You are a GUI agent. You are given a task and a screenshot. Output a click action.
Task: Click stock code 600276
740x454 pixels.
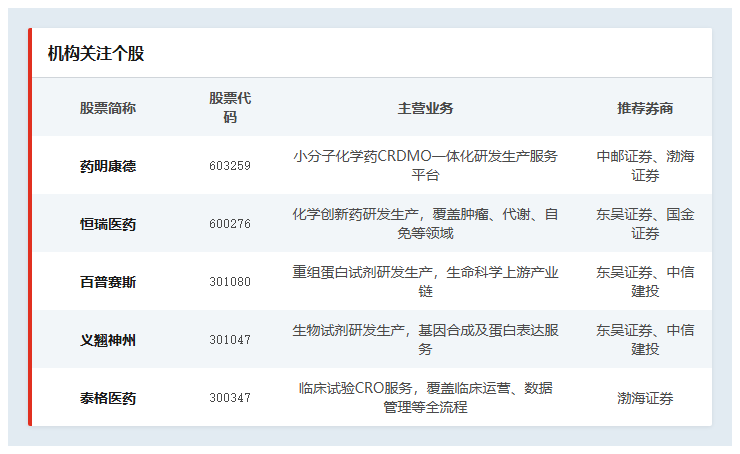click(x=230, y=224)
